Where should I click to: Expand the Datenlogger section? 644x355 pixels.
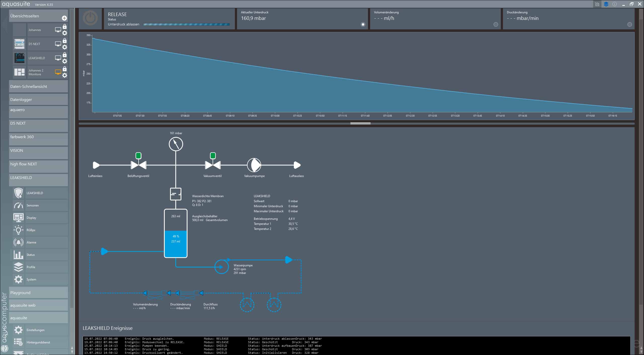(38, 99)
